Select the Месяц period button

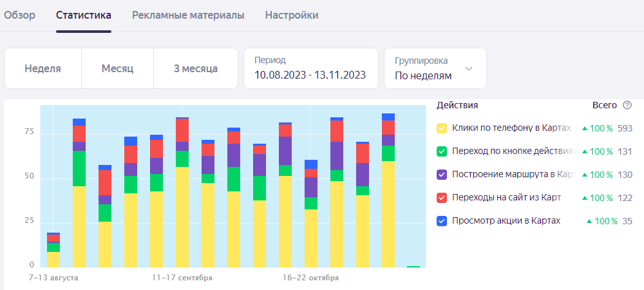click(117, 68)
